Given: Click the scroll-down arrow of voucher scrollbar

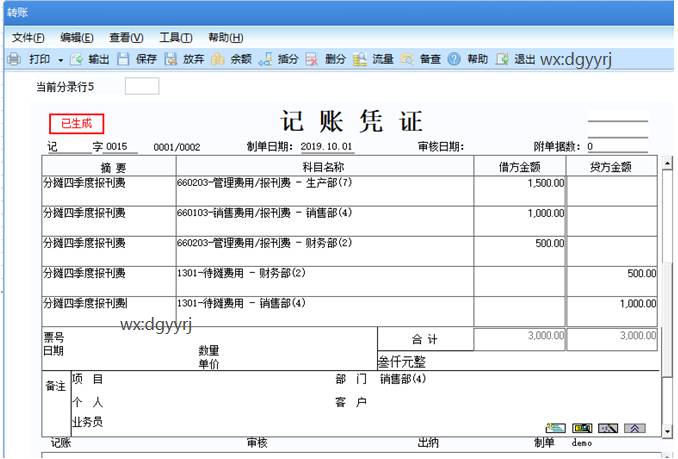Looking at the screenshot, I should tap(668, 430).
